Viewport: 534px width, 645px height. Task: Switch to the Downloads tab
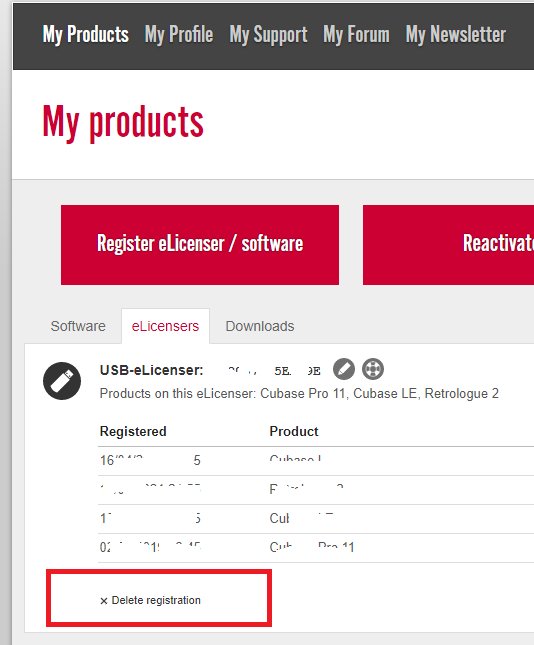tap(260, 326)
